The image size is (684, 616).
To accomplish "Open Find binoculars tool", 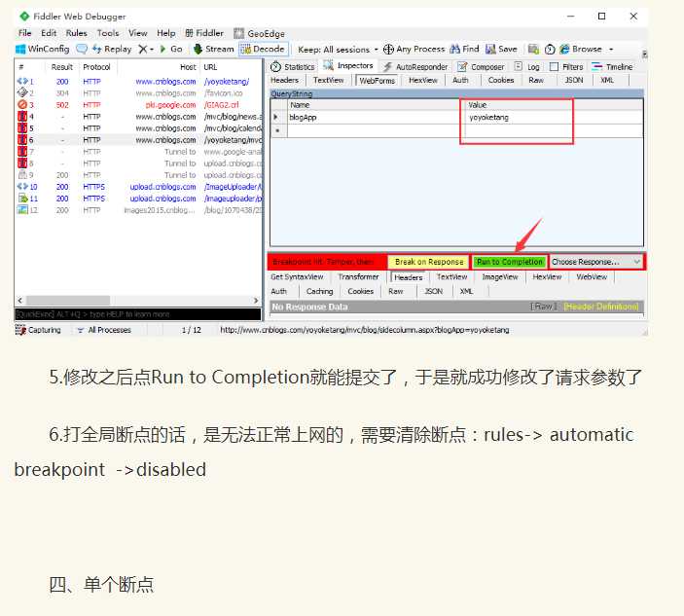I will pos(464,49).
